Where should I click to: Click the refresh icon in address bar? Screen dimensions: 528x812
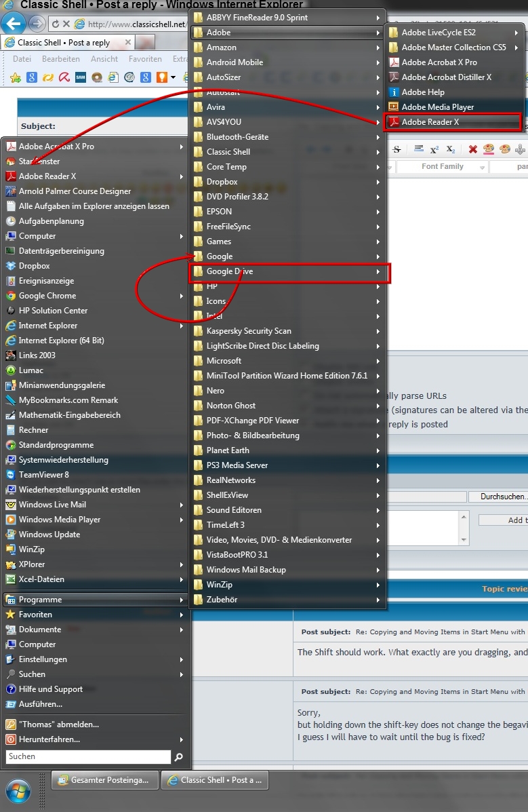pos(56,24)
